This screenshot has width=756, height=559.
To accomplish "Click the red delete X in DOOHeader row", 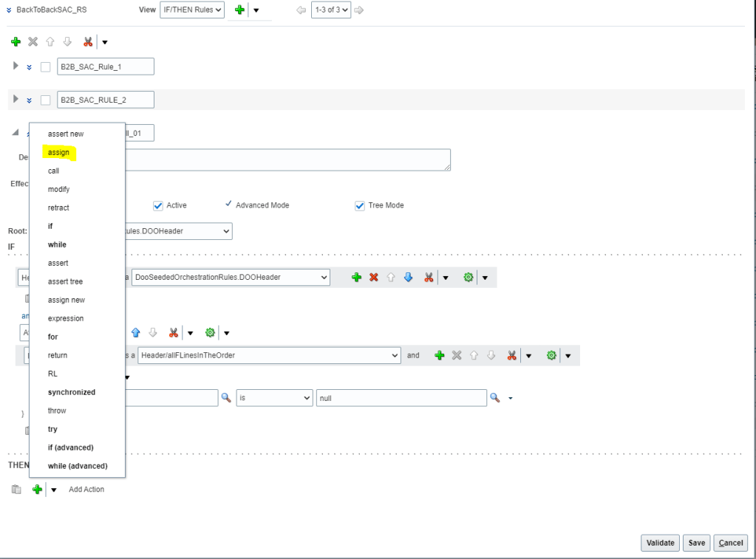I will 373,277.
